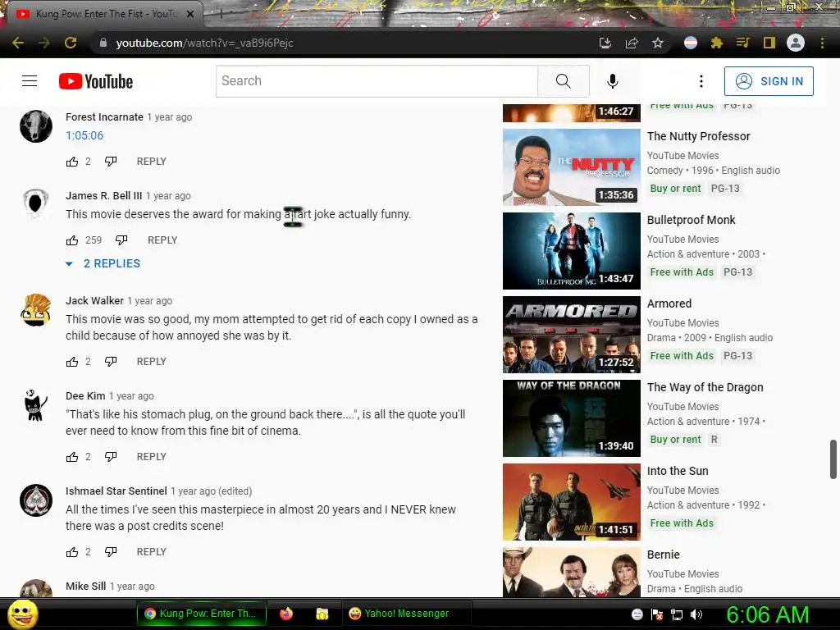The height and width of the screenshot is (630, 840).
Task: Open Jack Walker's profile avatar
Action: [x=36, y=309]
